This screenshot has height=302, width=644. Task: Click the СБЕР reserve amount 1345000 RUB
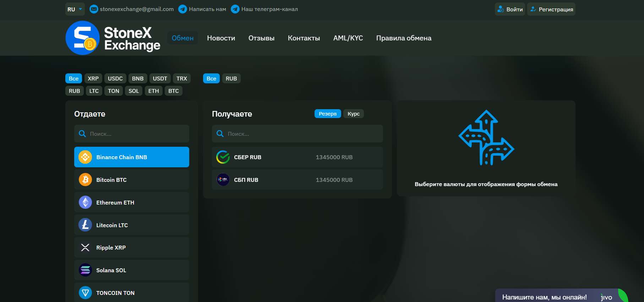(334, 157)
